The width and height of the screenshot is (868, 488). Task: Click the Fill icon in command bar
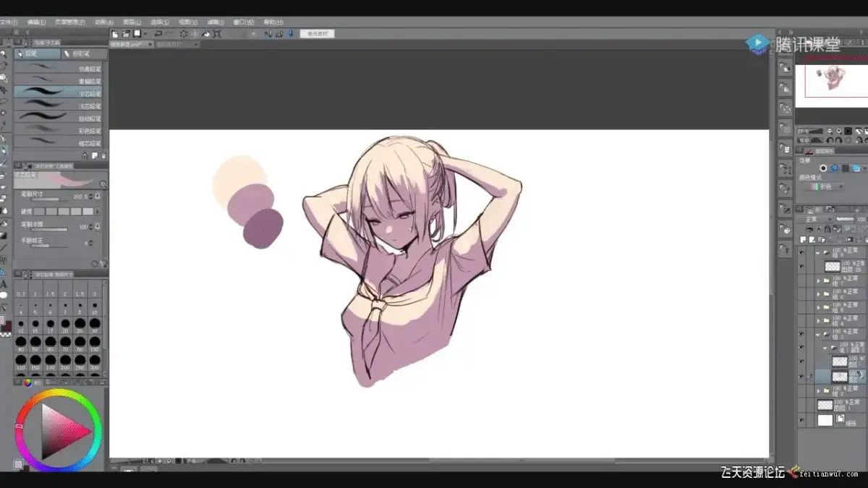(x=206, y=34)
